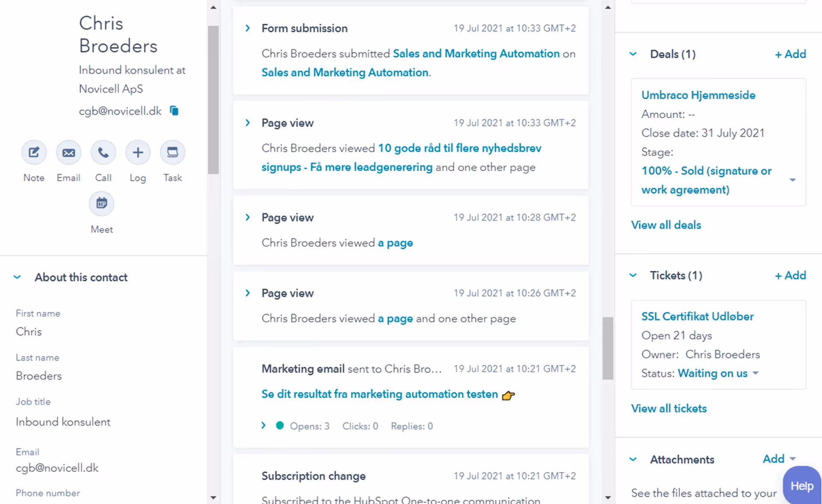Expand the Form submission activity

click(248, 28)
